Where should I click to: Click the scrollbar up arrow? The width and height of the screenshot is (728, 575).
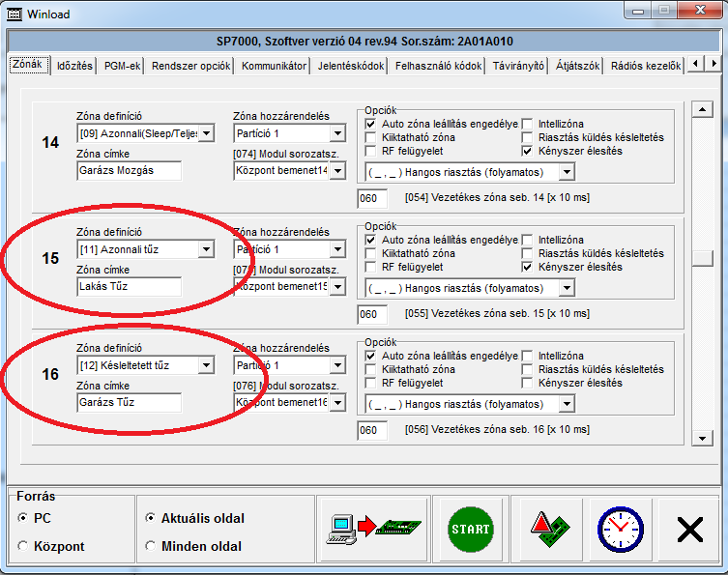coord(702,109)
